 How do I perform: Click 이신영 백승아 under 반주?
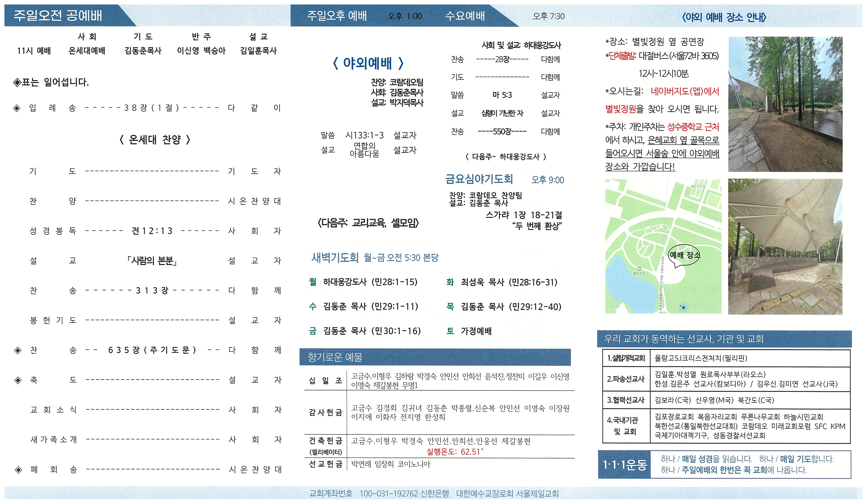[x=201, y=51]
